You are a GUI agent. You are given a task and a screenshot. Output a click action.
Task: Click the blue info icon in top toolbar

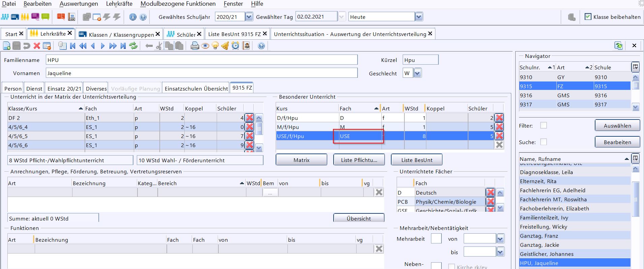(133, 17)
